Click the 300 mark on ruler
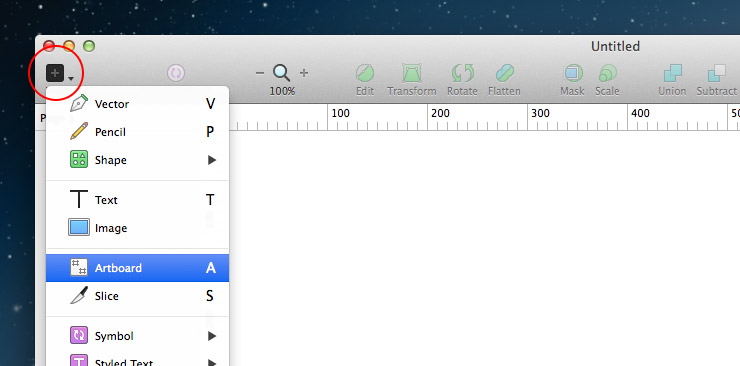 540,113
